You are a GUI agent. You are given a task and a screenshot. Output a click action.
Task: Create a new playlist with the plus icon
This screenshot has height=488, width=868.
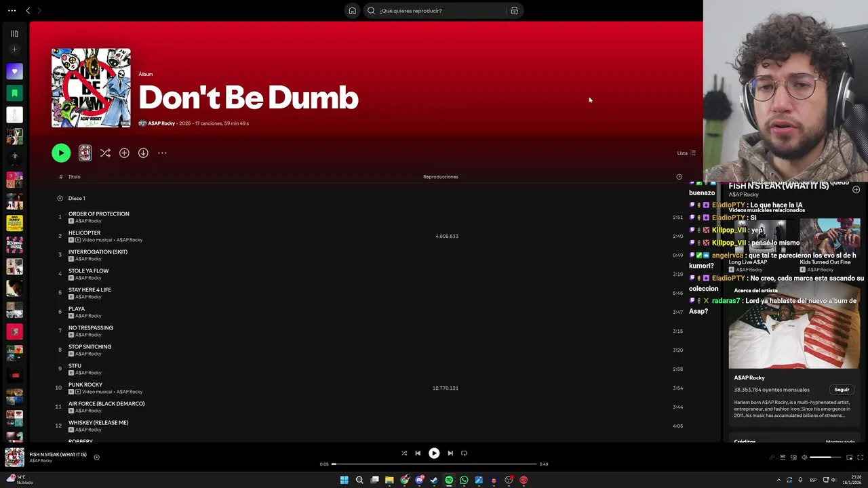(x=14, y=49)
